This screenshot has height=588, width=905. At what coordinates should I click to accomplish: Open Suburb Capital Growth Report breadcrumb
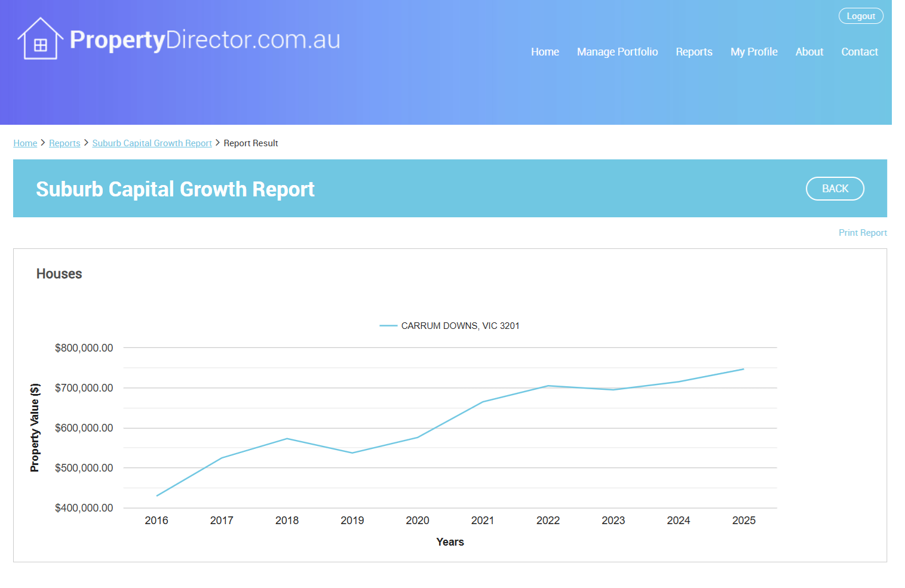coord(152,143)
